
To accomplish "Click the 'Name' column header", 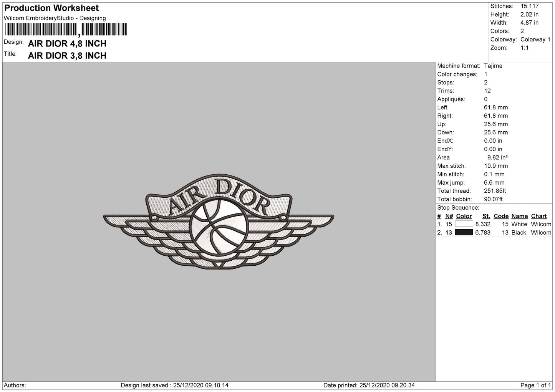I will coord(520,217).
